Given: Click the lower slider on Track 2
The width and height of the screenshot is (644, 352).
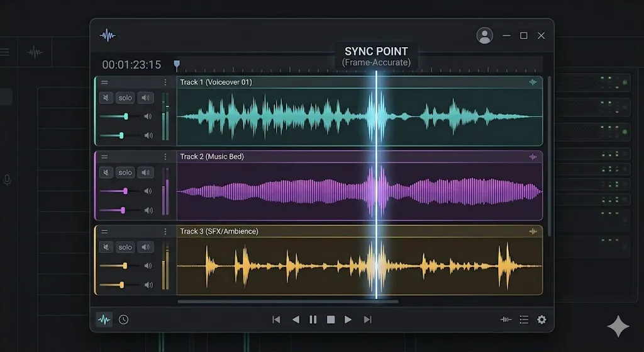Looking at the screenshot, I should (x=119, y=210).
